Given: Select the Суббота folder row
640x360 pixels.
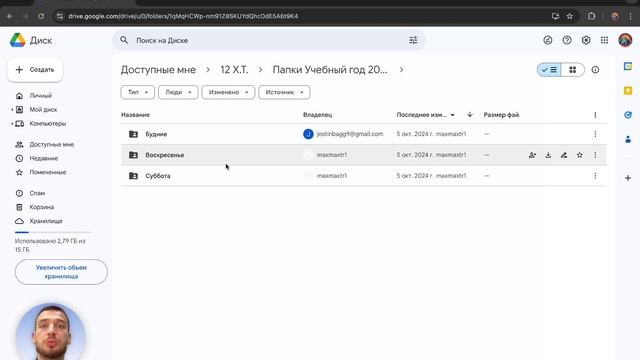Looking at the screenshot, I should click(364, 176).
